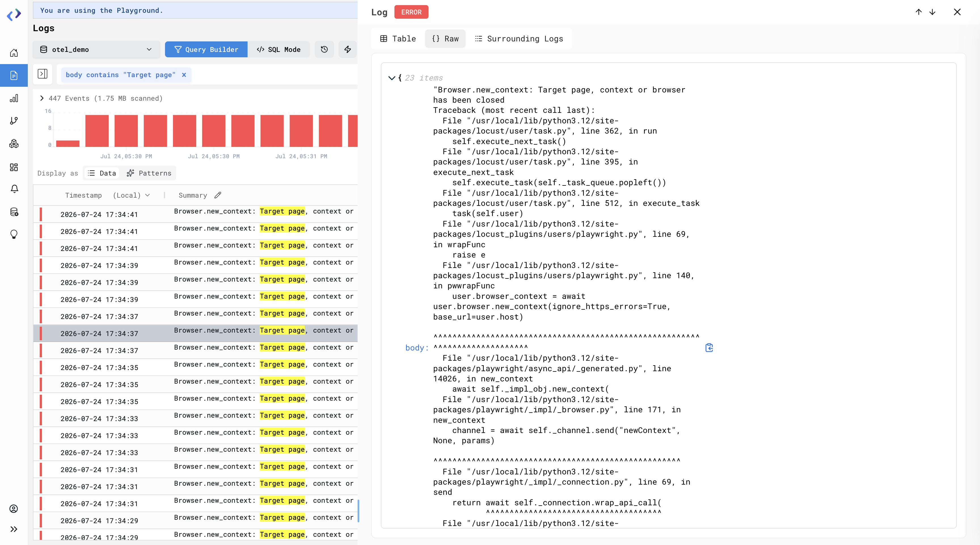Open the bar chart metrics icon in sidebar
The height and width of the screenshot is (545, 980).
pos(14,98)
